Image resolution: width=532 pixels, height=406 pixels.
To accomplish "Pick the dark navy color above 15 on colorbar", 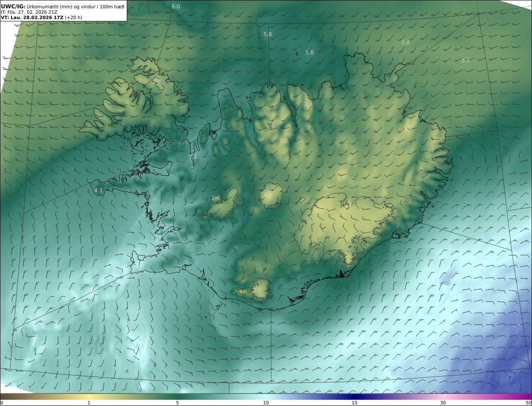I will pyautogui.click(x=355, y=396).
